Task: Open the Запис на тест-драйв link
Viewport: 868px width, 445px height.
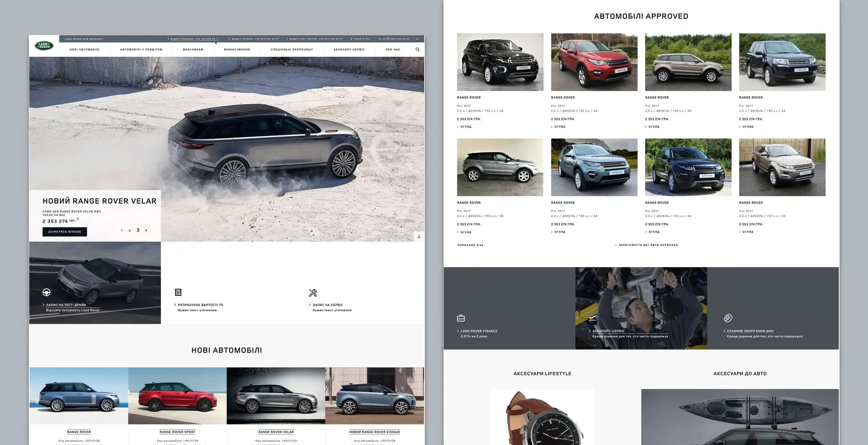Action: 66,305
